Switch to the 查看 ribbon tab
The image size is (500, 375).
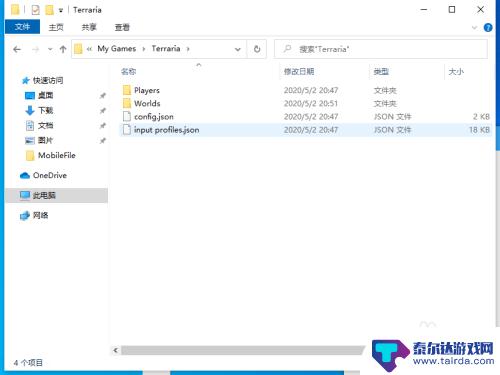pyautogui.click(x=122, y=27)
